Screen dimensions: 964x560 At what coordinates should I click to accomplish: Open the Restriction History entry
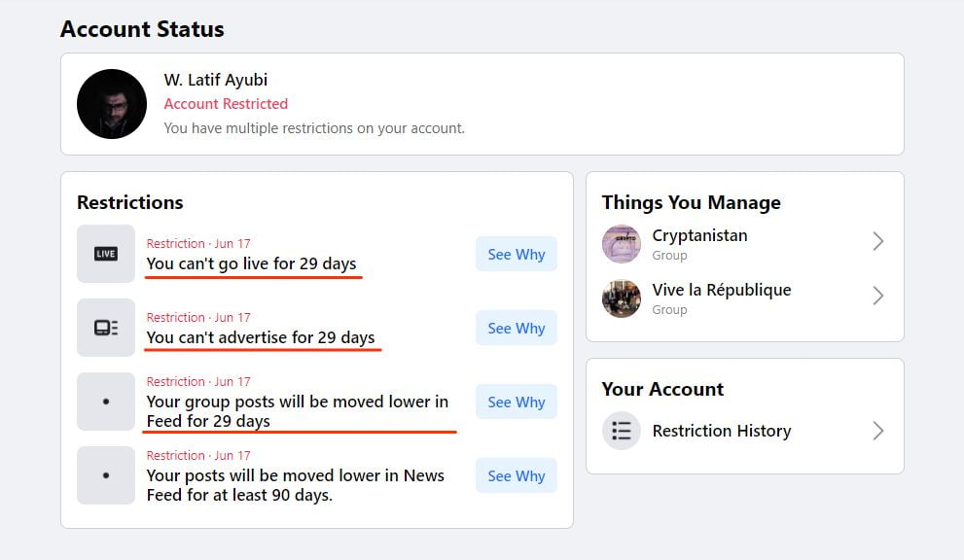point(721,431)
